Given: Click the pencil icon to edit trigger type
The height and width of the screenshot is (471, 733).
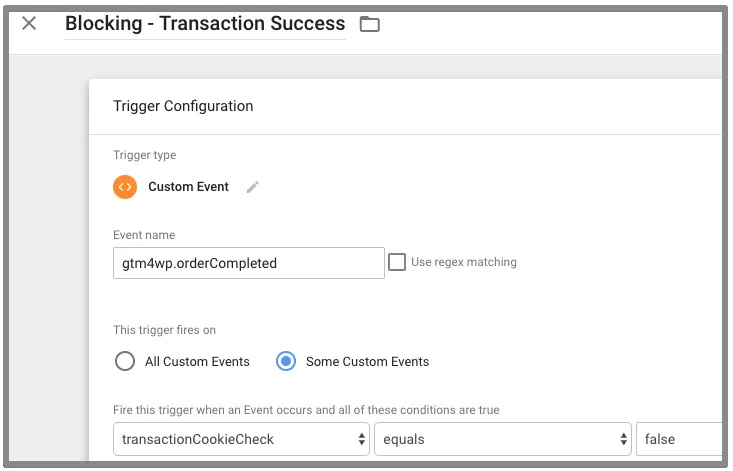Looking at the screenshot, I should tap(252, 187).
